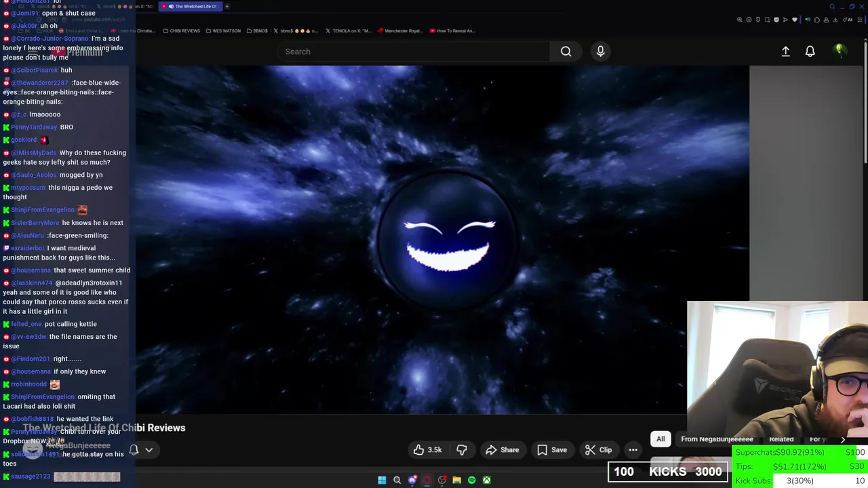Open the 'How To Reveal An...' bookmark
Image resolution: width=868 pixels, height=488 pixels.
(x=453, y=30)
